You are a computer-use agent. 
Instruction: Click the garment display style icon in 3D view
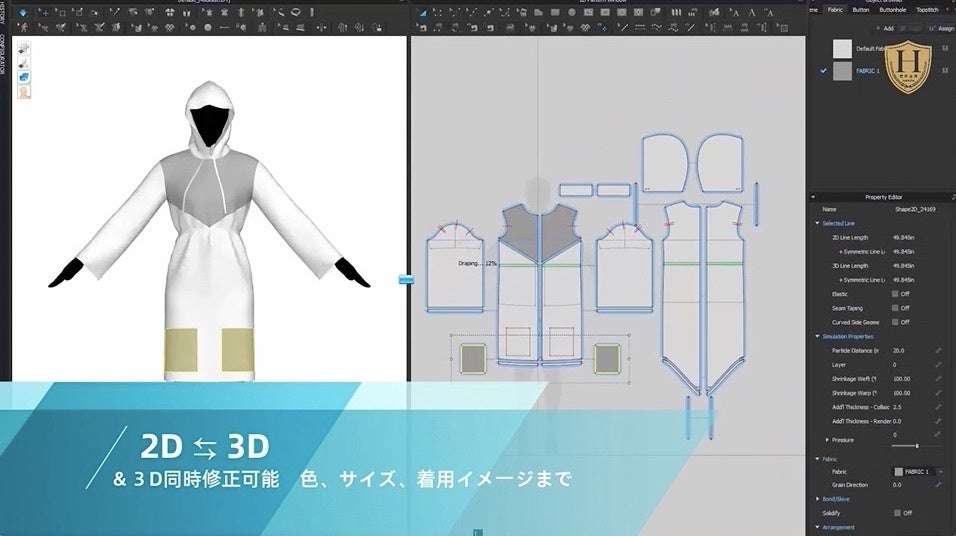click(24, 48)
